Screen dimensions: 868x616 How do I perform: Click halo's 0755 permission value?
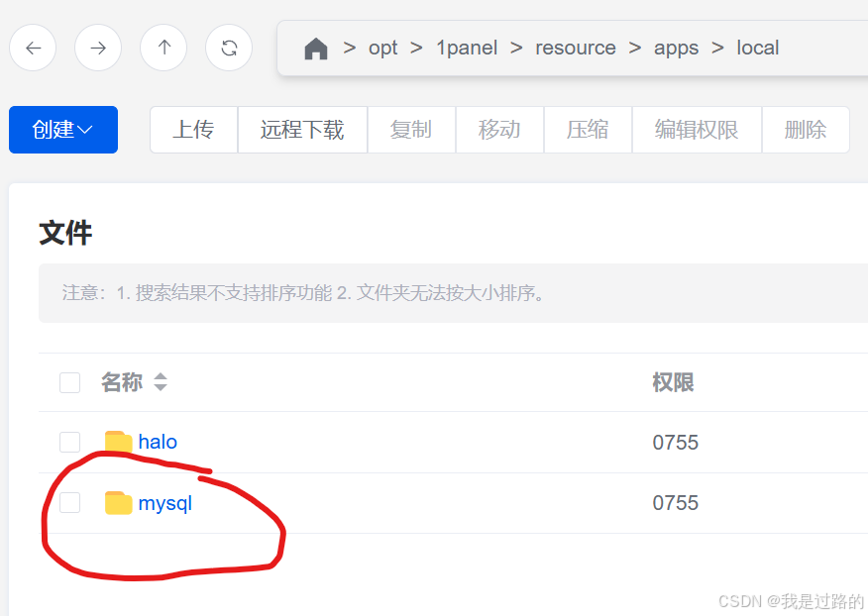(x=676, y=443)
